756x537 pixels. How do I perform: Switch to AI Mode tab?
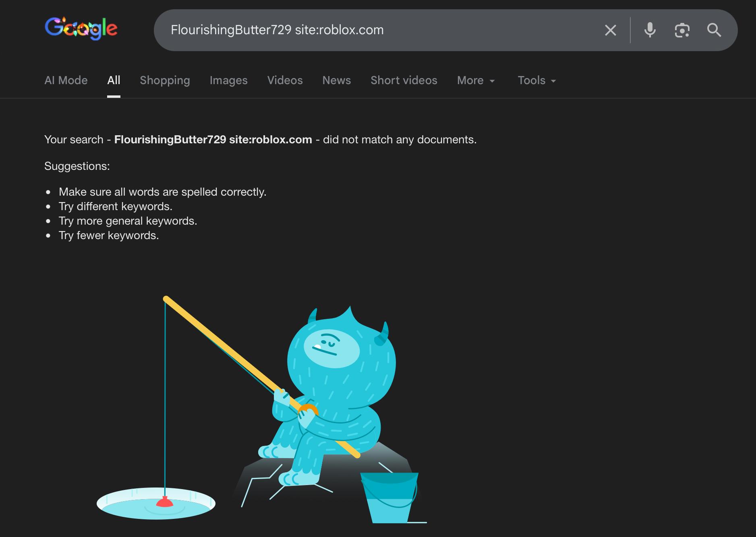[66, 81]
